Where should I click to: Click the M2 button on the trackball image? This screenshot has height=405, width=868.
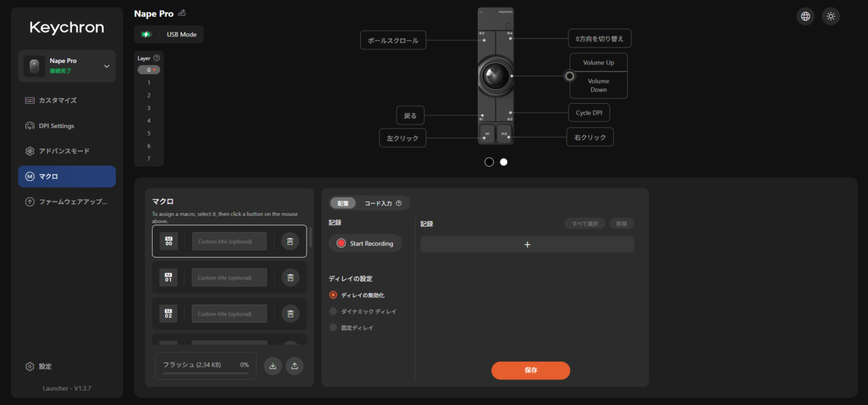pyautogui.click(x=504, y=133)
